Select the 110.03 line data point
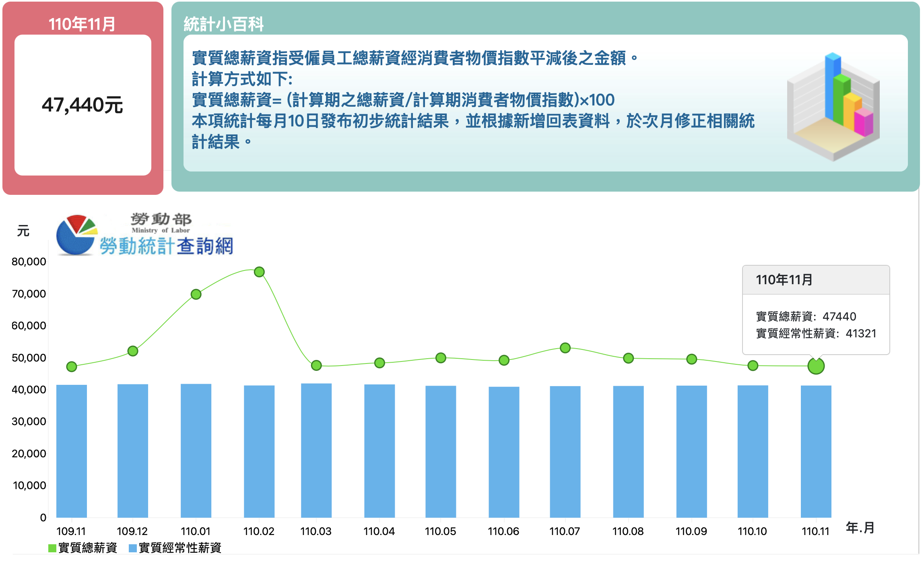Image resolution: width=924 pixels, height=566 pixels. (x=316, y=366)
